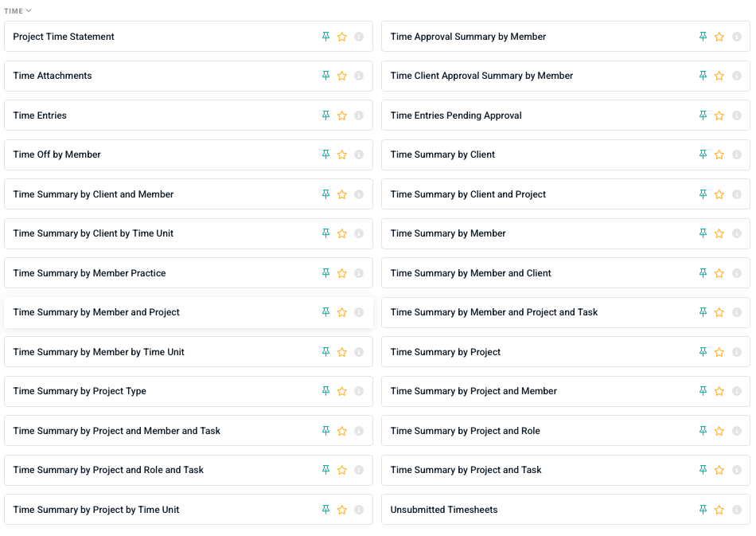
Task: Click info icon for Time Attachments
Action: click(359, 76)
